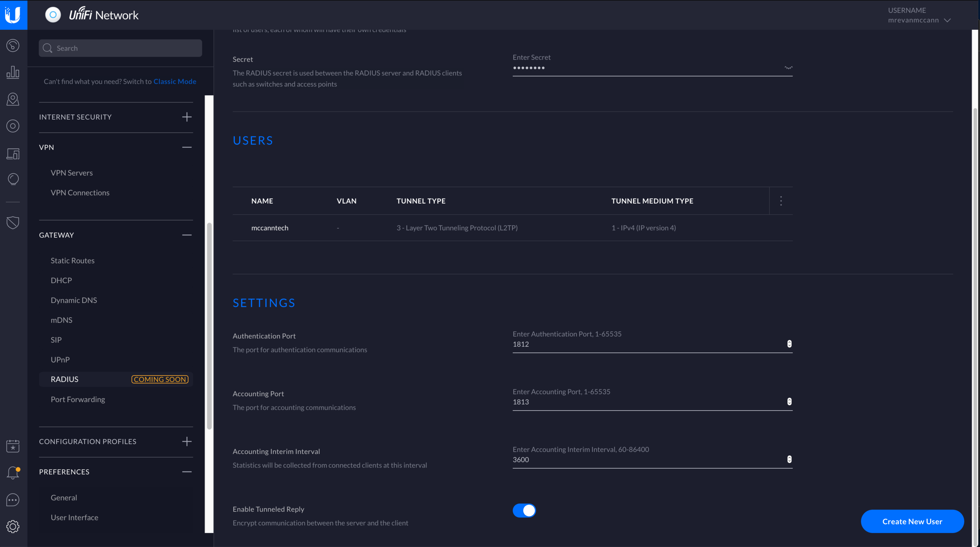Select VPN Connections menu item
980x547 pixels.
pyautogui.click(x=80, y=192)
